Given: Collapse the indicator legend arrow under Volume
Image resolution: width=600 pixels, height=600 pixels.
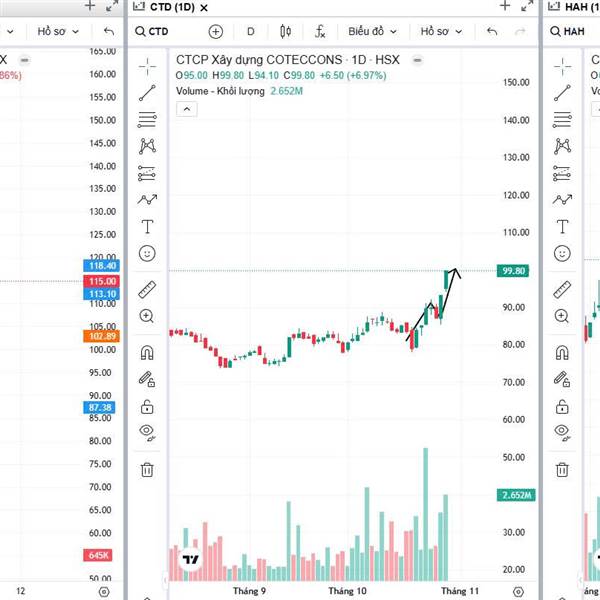Looking at the screenshot, I should tap(184, 109).
